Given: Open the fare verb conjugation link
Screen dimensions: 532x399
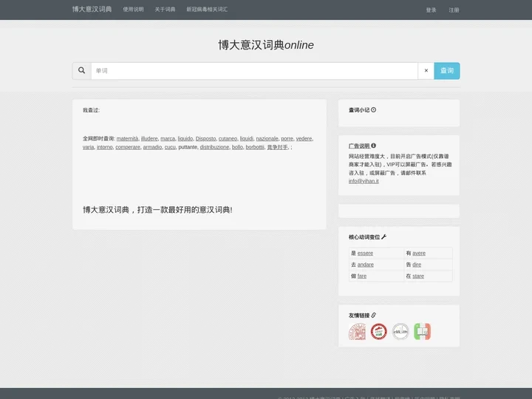Looking at the screenshot, I should pyautogui.click(x=362, y=276).
